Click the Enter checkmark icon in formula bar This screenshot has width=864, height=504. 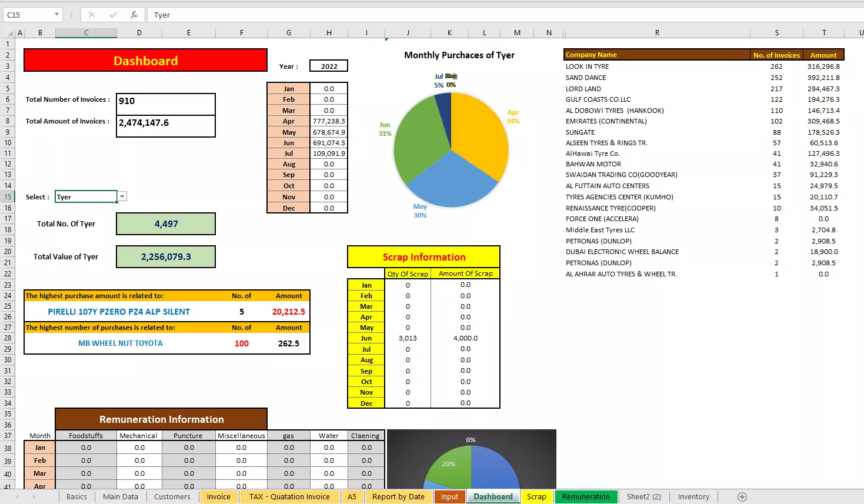point(113,15)
